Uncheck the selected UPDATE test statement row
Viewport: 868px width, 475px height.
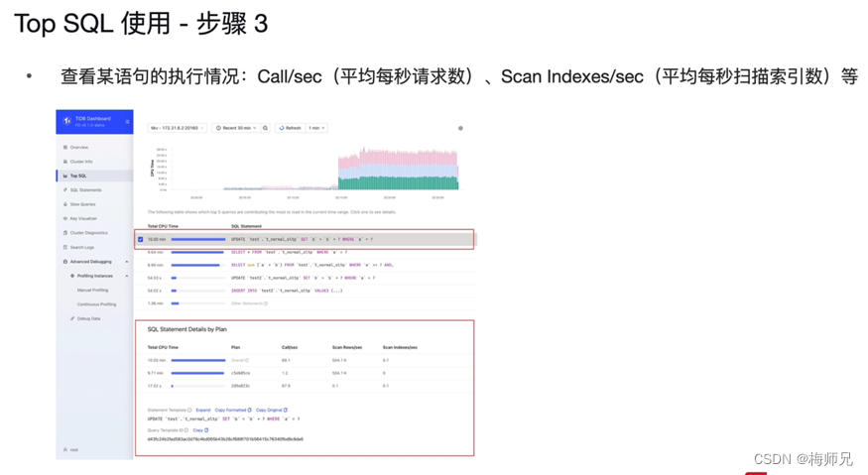(141, 240)
